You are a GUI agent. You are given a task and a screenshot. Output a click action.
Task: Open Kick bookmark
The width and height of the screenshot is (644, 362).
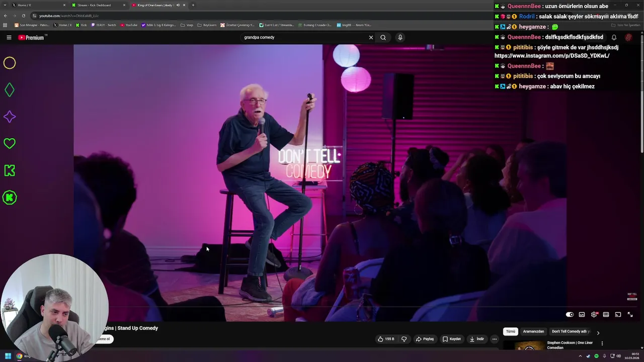[81, 25]
